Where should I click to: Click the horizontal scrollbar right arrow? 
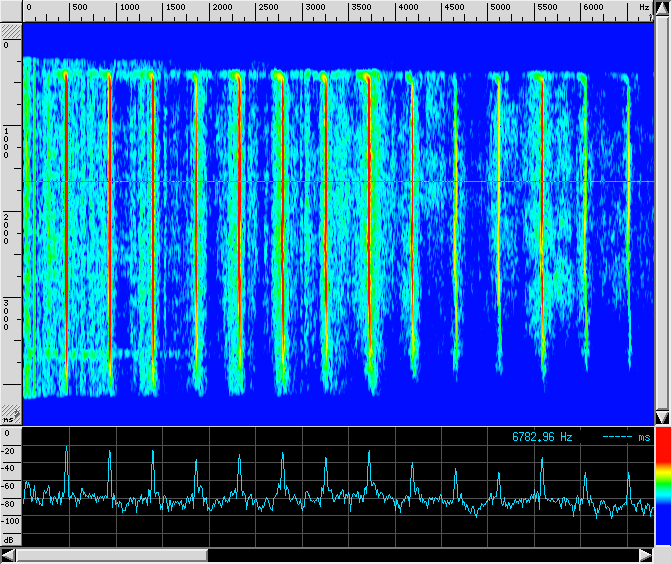coord(646,555)
